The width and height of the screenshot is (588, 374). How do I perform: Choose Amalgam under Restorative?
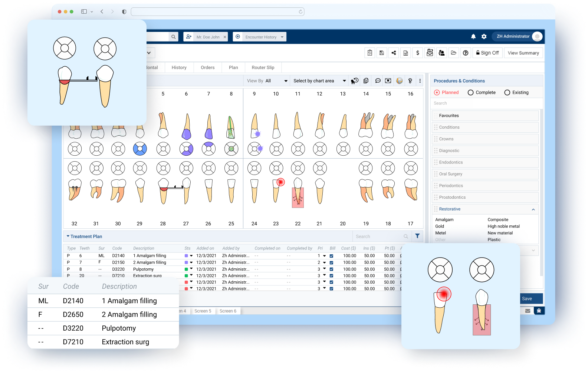click(444, 220)
